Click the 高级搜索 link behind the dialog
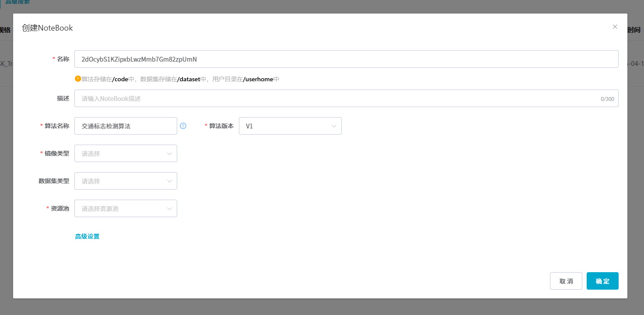The image size is (644, 315). (x=17, y=2)
